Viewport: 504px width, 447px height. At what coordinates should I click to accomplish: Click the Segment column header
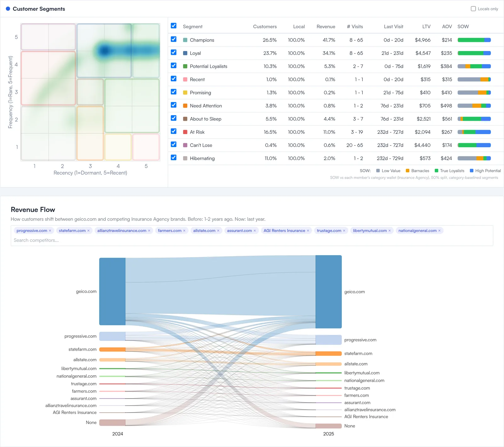coord(192,27)
